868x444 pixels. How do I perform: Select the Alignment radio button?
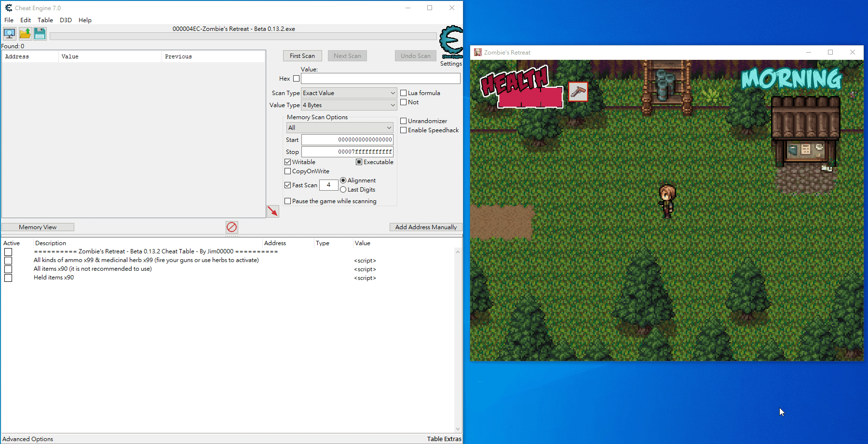343,180
